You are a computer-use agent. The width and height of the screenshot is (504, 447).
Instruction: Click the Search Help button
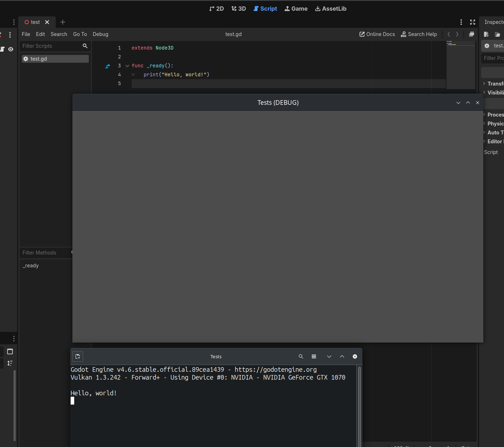pyautogui.click(x=419, y=34)
